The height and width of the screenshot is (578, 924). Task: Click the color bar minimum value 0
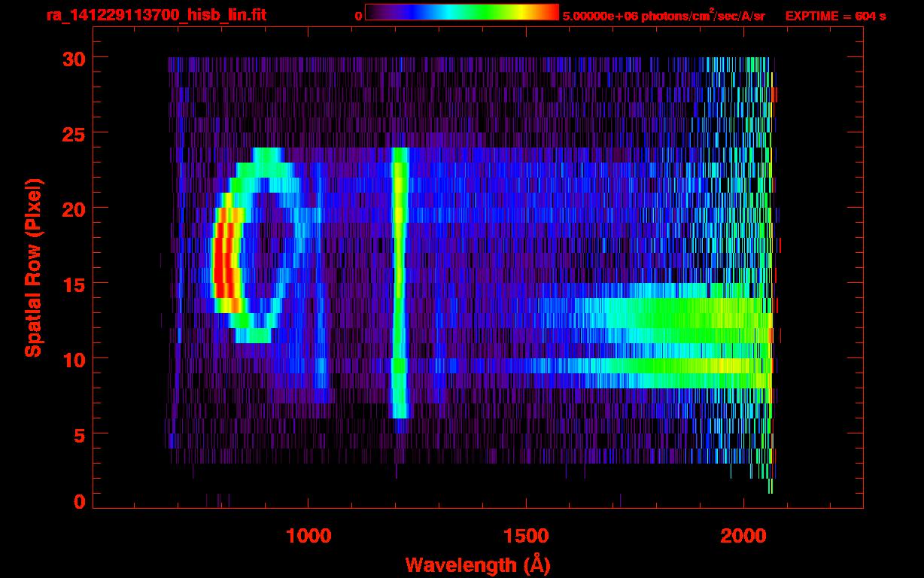(359, 16)
